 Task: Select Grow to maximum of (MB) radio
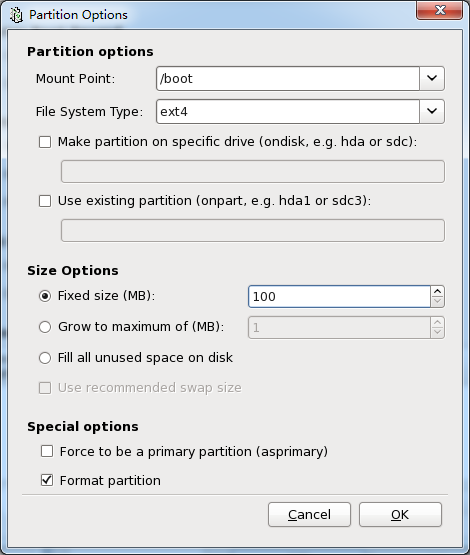coord(45,327)
